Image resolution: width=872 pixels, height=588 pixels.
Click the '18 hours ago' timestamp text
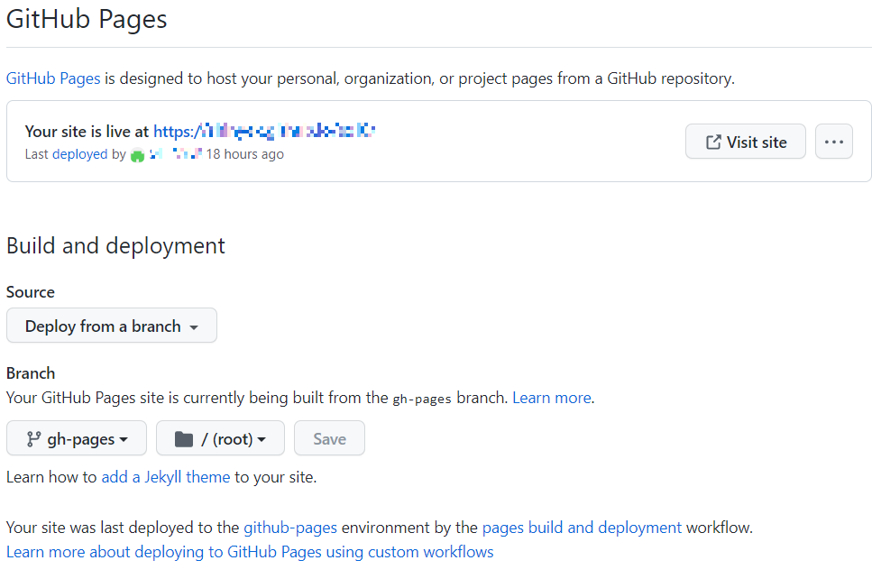click(244, 154)
